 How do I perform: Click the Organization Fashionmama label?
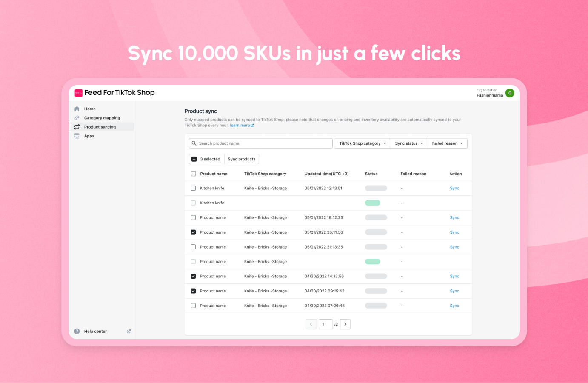click(x=490, y=93)
